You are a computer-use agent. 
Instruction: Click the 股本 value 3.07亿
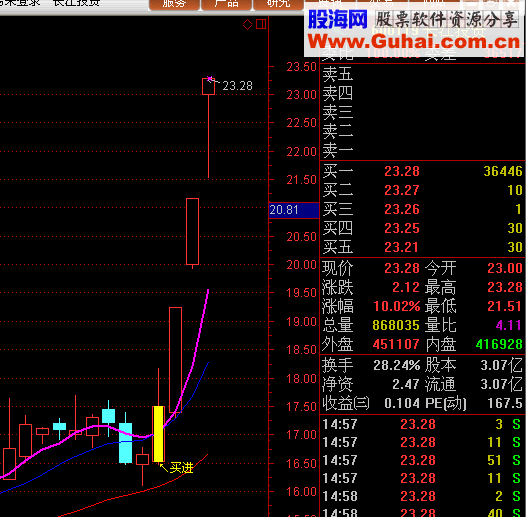pos(501,365)
